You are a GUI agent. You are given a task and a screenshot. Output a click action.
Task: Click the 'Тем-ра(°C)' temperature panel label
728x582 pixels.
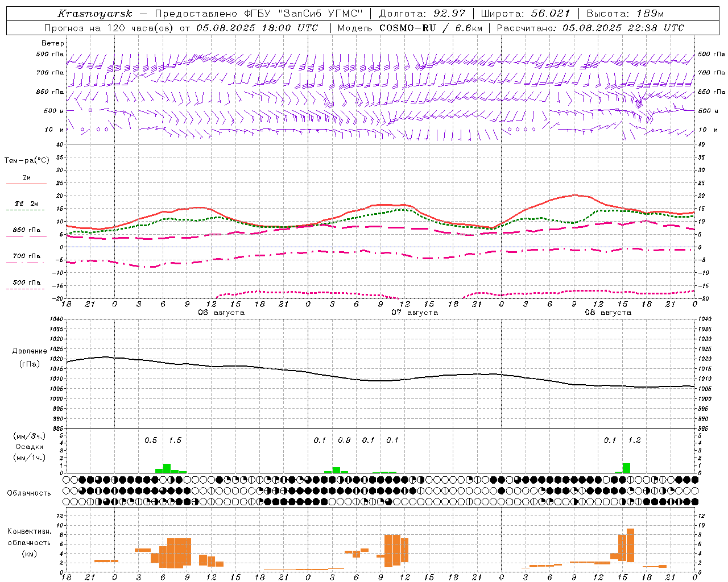27,161
